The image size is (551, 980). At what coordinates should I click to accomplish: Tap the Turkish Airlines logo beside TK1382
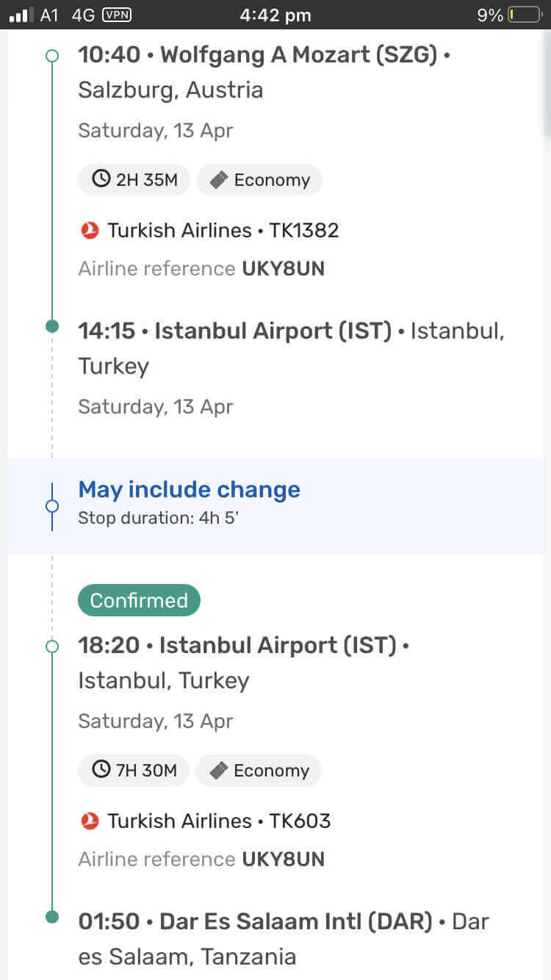pos(90,231)
